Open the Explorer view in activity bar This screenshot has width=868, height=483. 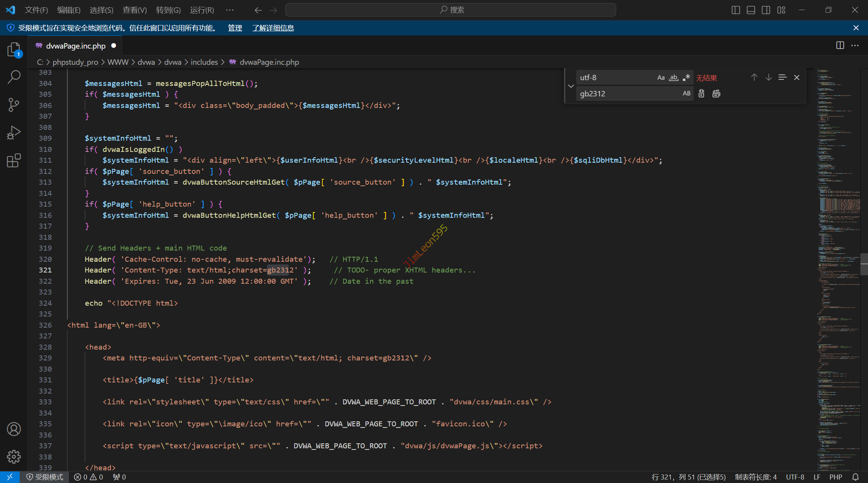pos(14,50)
